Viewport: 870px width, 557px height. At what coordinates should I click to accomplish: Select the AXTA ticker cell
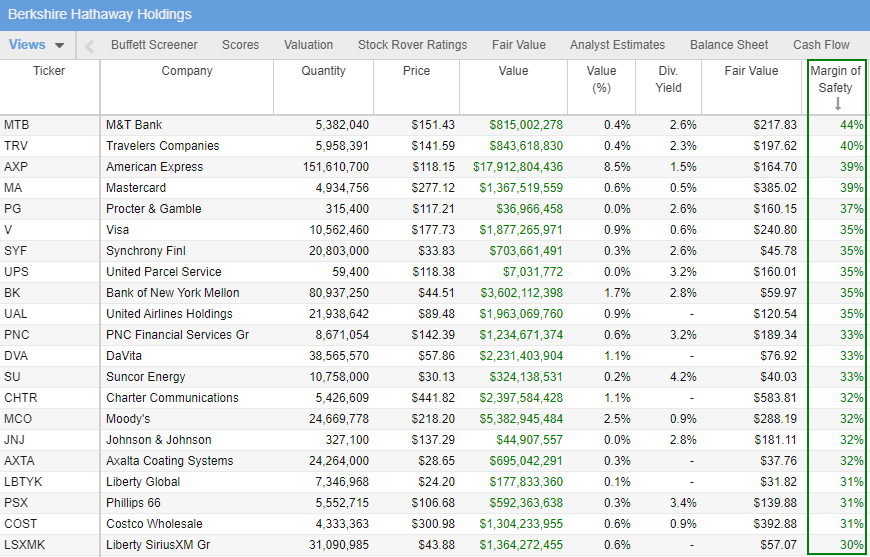pyautogui.click(x=19, y=461)
